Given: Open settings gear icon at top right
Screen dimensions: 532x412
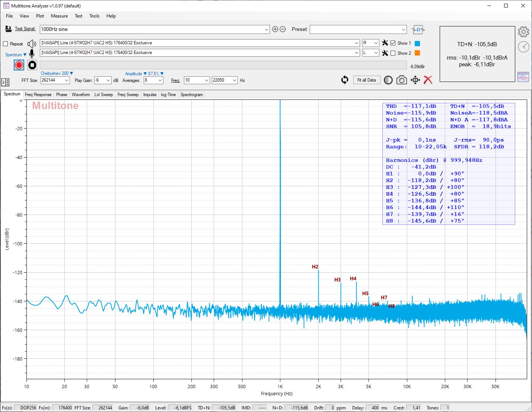Looking at the screenshot, I should tap(523, 32).
